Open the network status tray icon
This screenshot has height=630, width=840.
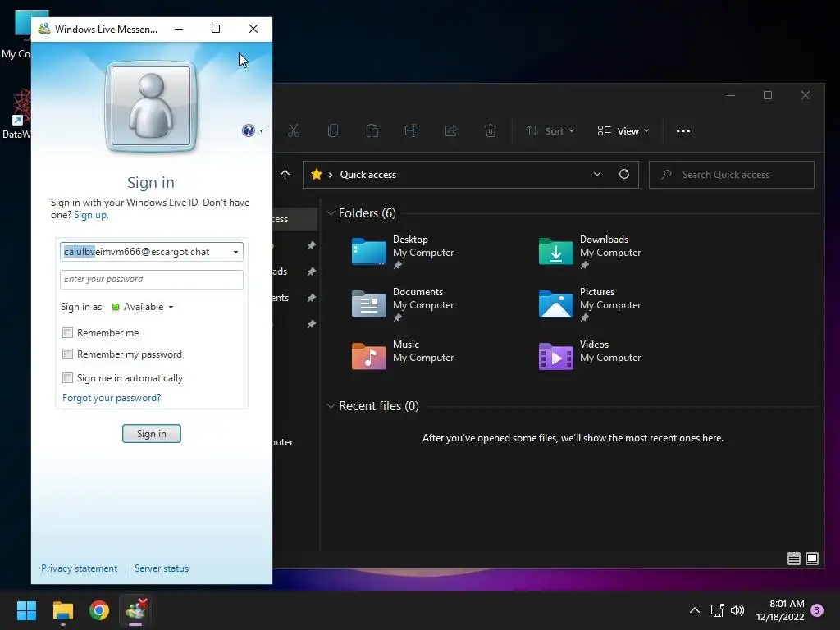click(717, 610)
